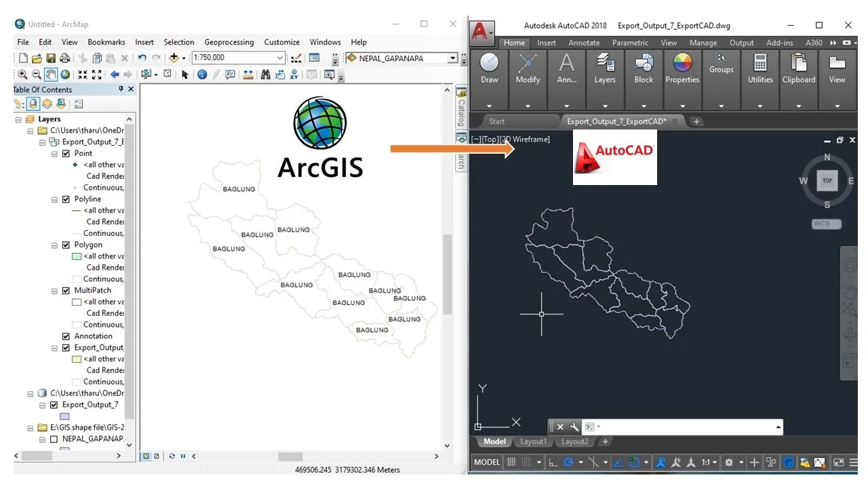Uncheck the Export_Output_7 layer checkbox
868x488 pixels.
tap(54, 405)
